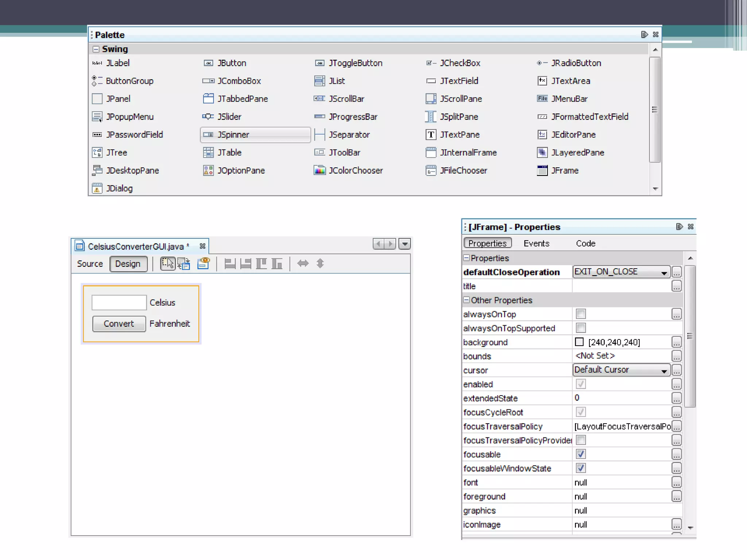The image size is (747, 560).
Task: Click the Celsius text input field
Action: [x=119, y=303]
